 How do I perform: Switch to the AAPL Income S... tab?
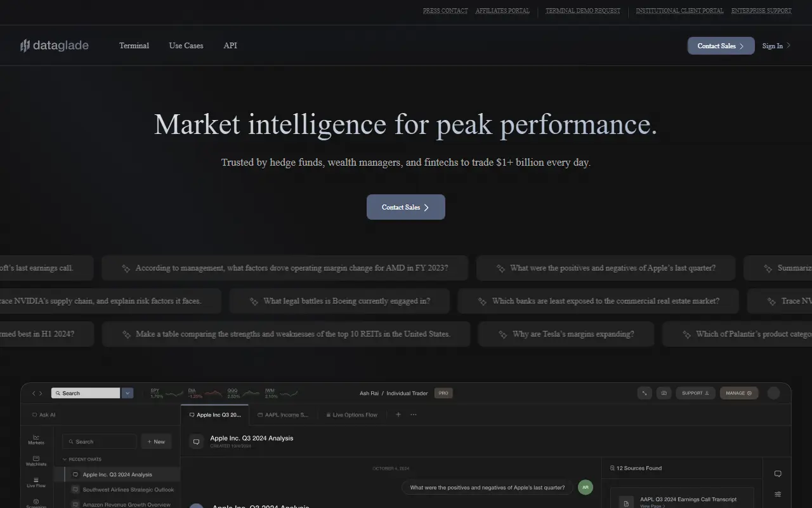coord(283,415)
